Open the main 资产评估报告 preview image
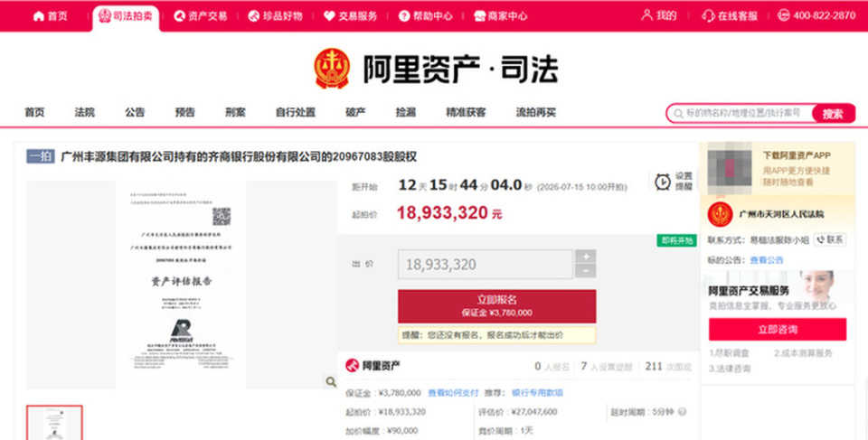Screen dimensions: 868x440 pyautogui.click(x=181, y=285)
